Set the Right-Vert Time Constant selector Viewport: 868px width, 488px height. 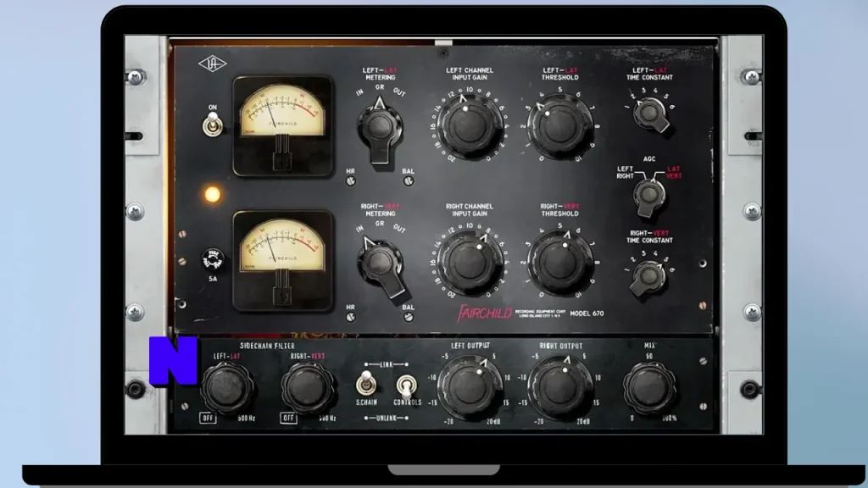(648, 277)
